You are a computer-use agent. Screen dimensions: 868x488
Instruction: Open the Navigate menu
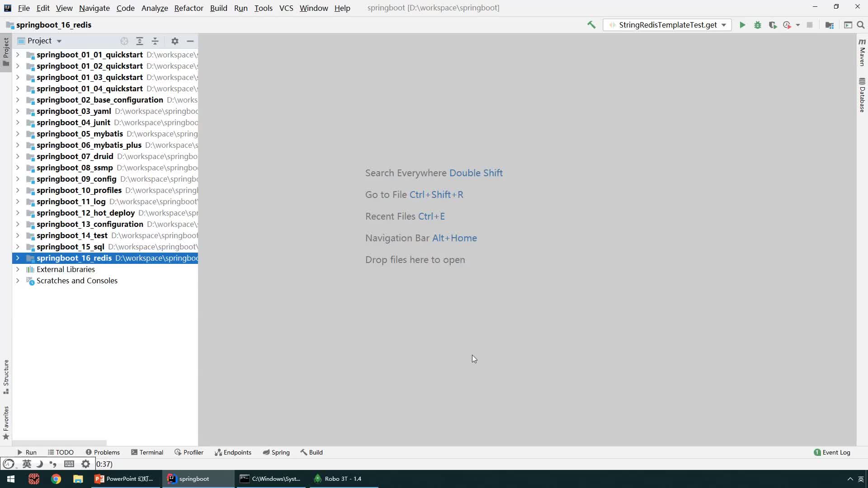point(94,8)
